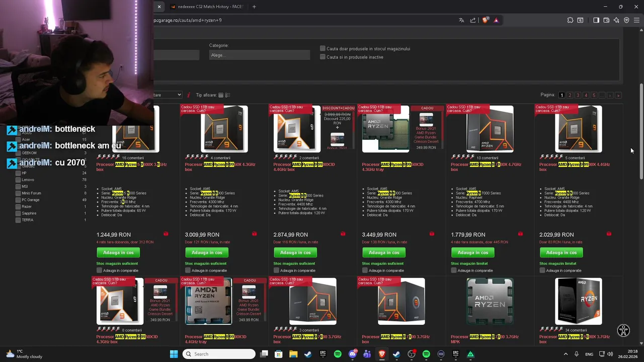Toggle the browser sidebar panel icon

(x=596, y=20)
